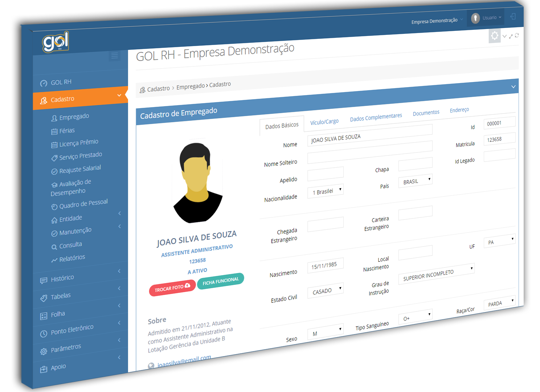
Task: Click Empregado in the breadcrumb
Action: coord(191,86)
